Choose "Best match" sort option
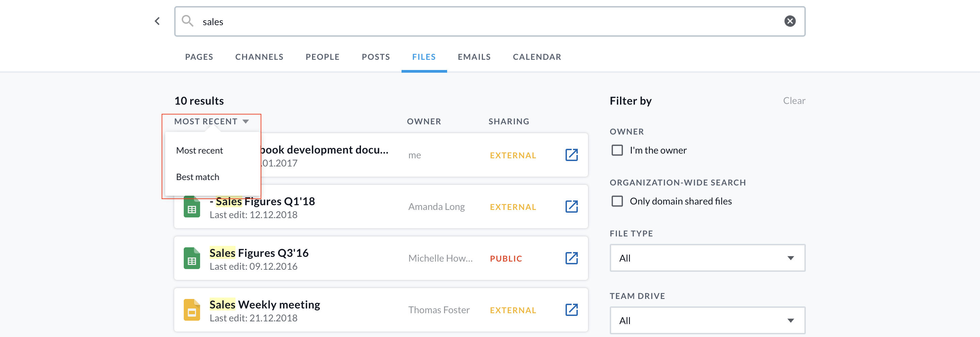Image resolution: width=980 pixels, height=337 pixels. point(197,177)
